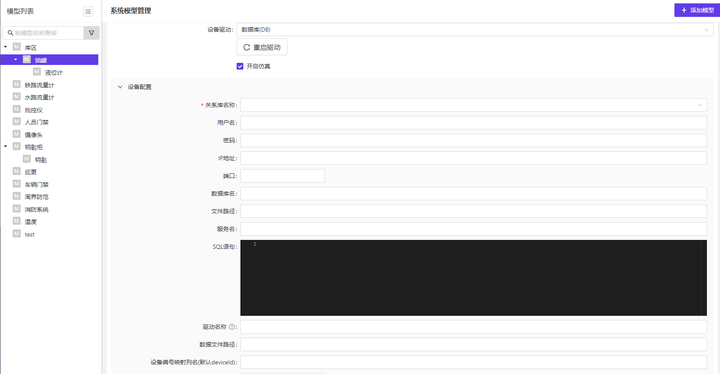Open the 设备驱动 dropdown
The height and width of the screenshot is (374, 720).
(475, 29)
